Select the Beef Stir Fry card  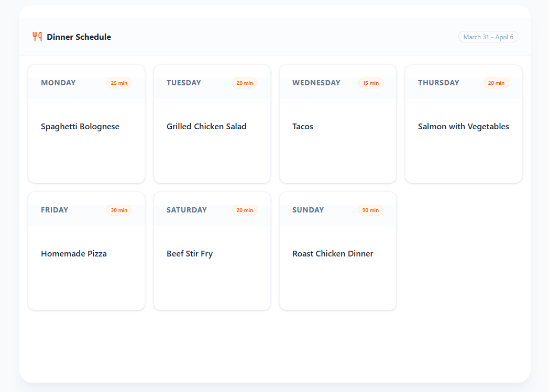190,253
